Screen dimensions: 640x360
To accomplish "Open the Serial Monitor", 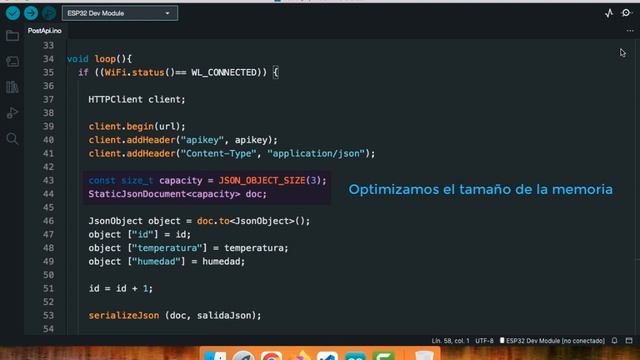I will point(626,13).
